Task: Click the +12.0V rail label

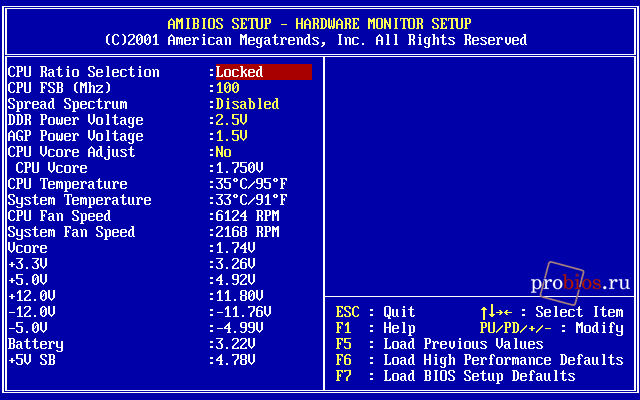Action: click(x=32, y=296)
